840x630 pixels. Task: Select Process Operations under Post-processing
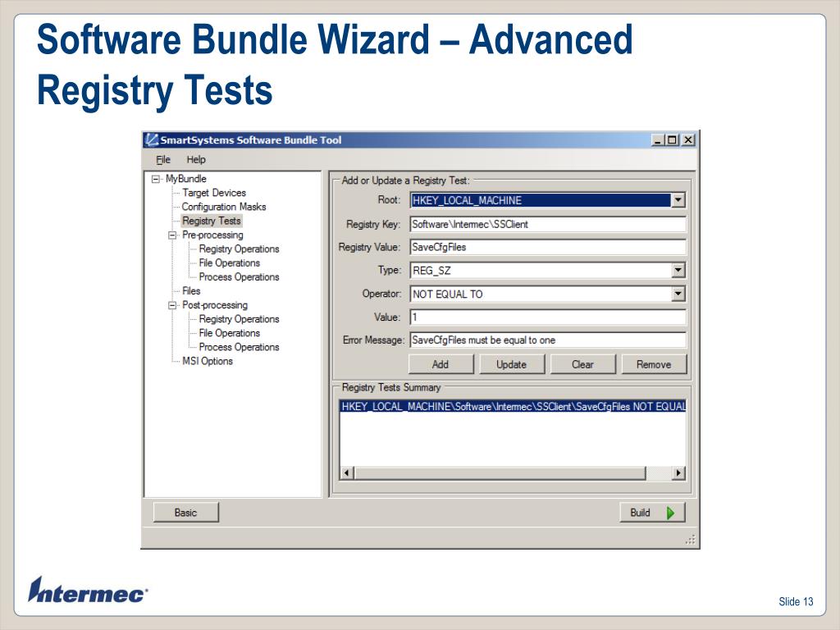click(x=239, y=347)
